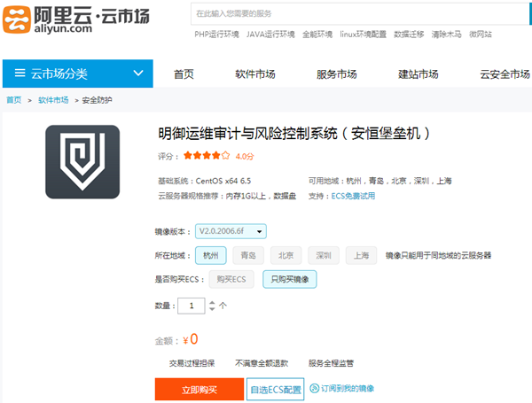The image size is (532, 403).
Task: Go to 首页 in the breadcrumb
Action: 14,100
